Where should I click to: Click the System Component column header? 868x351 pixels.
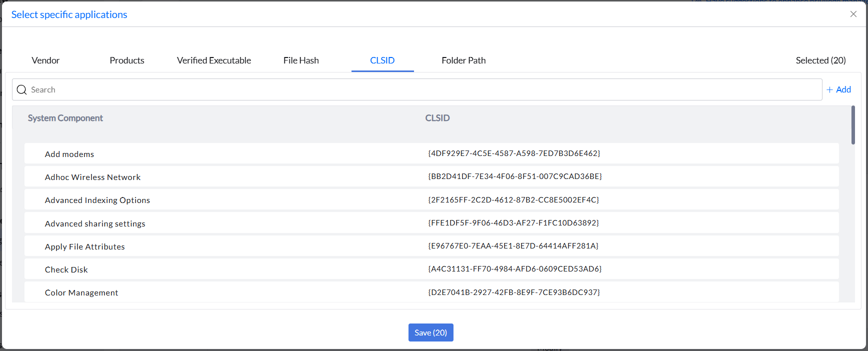pos(65,118)
